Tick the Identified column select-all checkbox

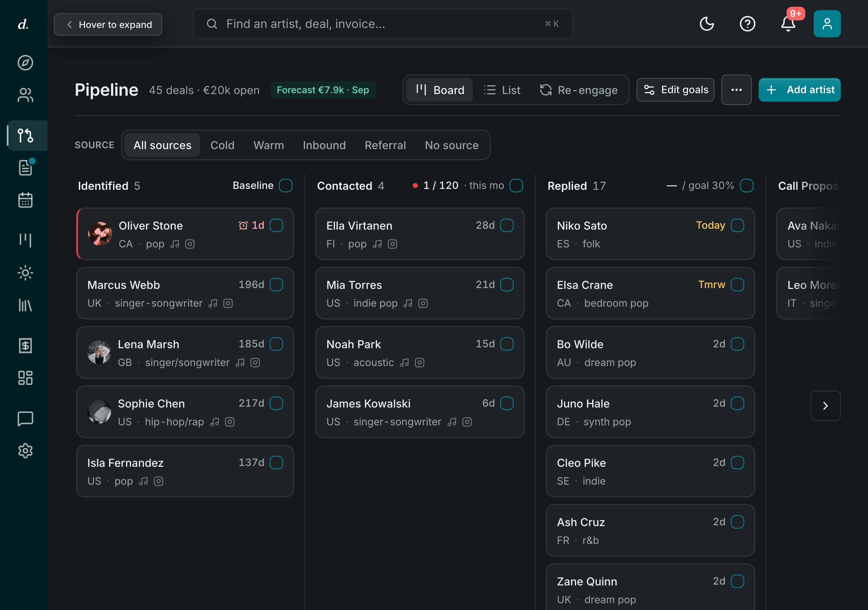pos(285,186)
